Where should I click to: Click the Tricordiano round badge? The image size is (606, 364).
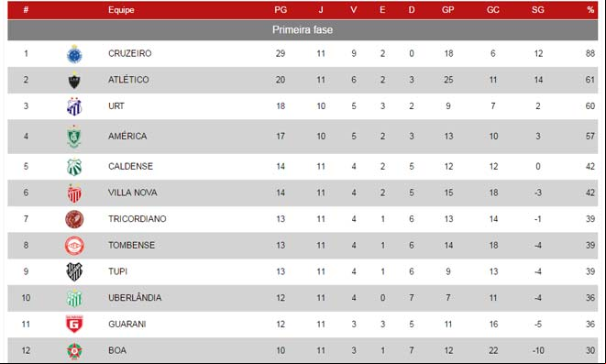tap(74, 219)
